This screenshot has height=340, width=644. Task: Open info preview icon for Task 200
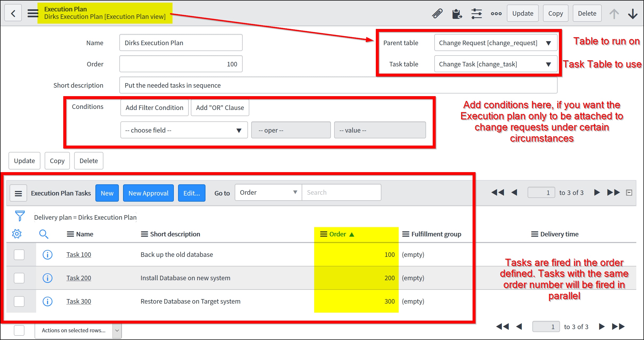point(47,278)
